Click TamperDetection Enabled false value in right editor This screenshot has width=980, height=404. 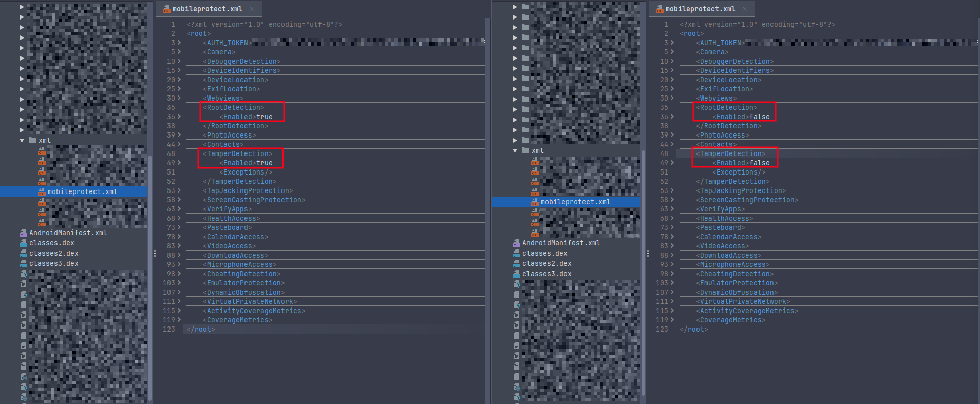pyautogui.click(x=760, y=163)
